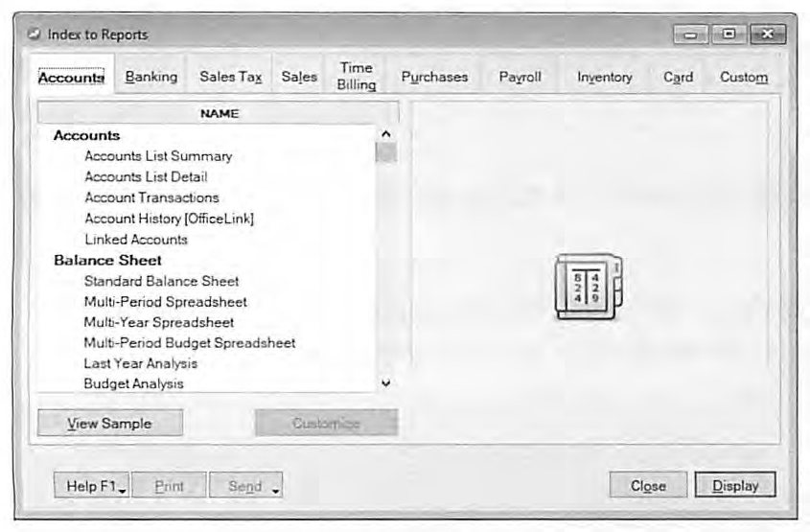
Task: Choose the Budget Analysis report
Action: 133,383
